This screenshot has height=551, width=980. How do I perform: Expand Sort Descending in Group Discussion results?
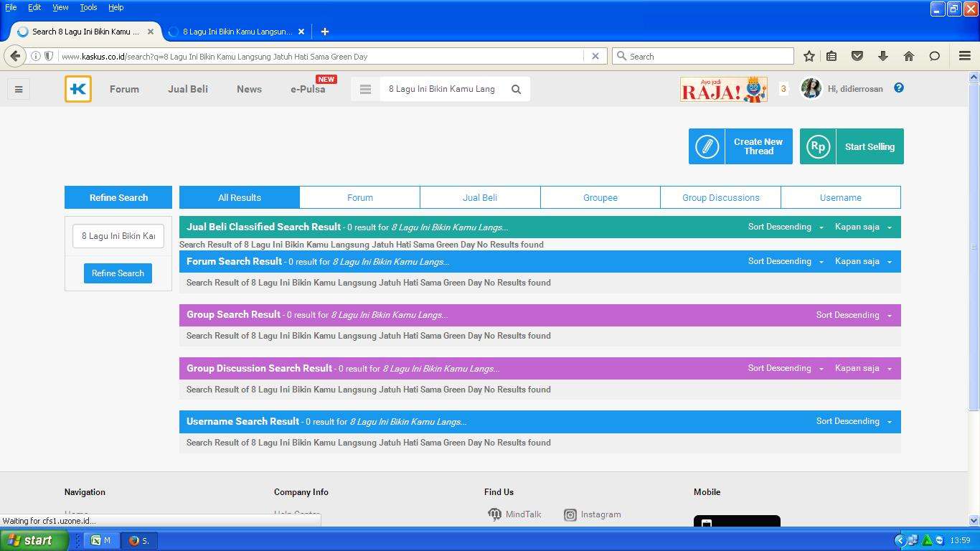pyautogui.click(x=786, y=368)
